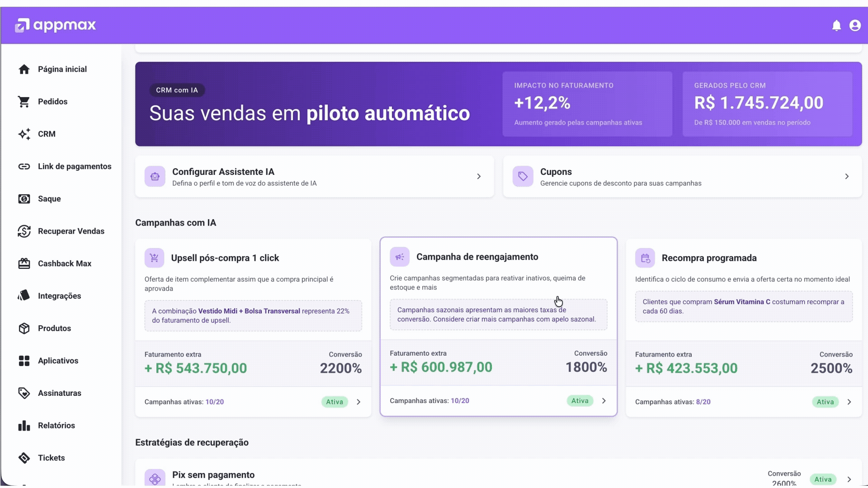
Task: Open the user profile avatar icon
Action: click(x=856, y=25)
